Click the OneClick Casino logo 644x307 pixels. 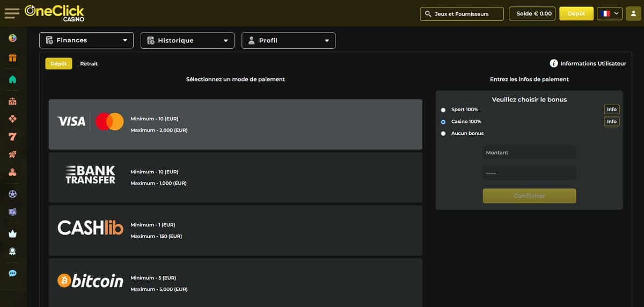(x=54, y=13)
